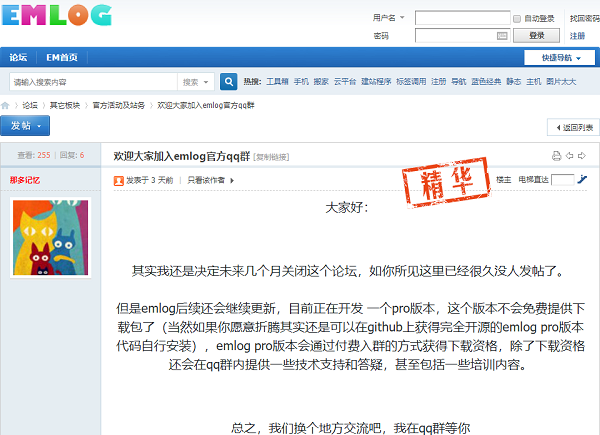The width and height of the screenshot is (600, 435).
Task: Click 论坛 in the breadcrumb
Action: [30, 106]
